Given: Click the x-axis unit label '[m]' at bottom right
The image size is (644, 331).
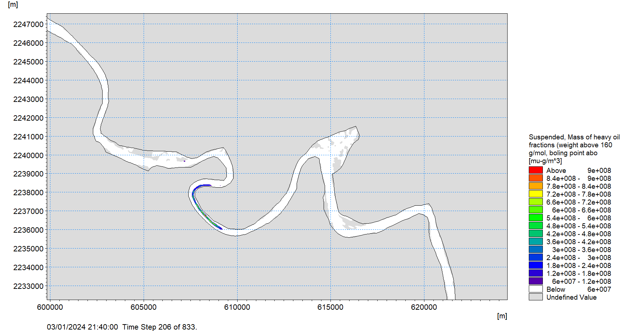Looking at the screenshot, I should pyautogui.click(x=502, y=316).
